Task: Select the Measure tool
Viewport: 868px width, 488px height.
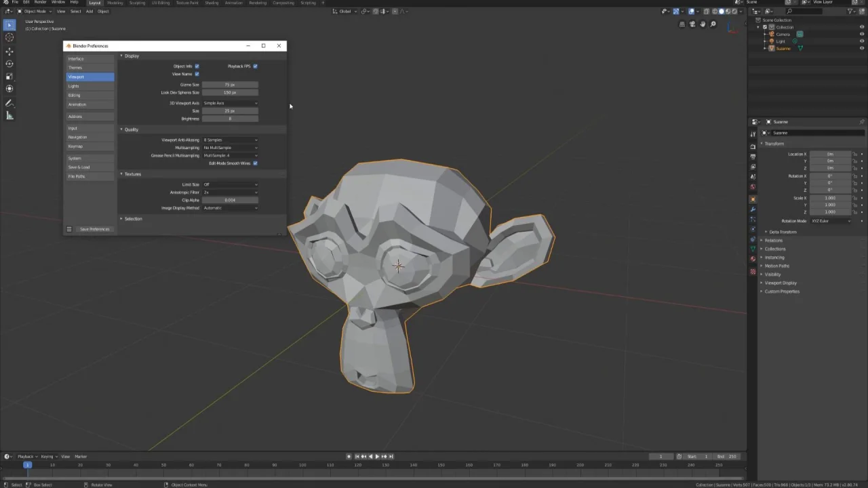Action: pyautogui.click(x=9, y=116)
